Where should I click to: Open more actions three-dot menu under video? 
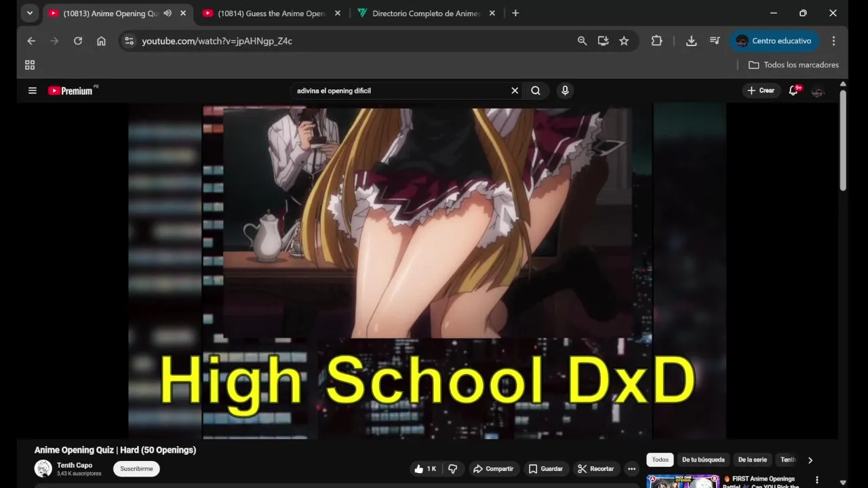631,468
